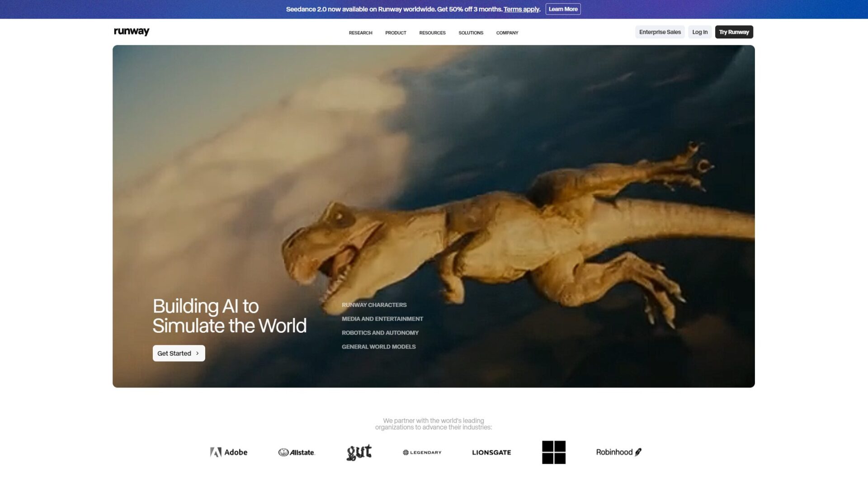Click the Adobe partner logo
This screenshot has height=486, width=868.
tap(229, 452)
